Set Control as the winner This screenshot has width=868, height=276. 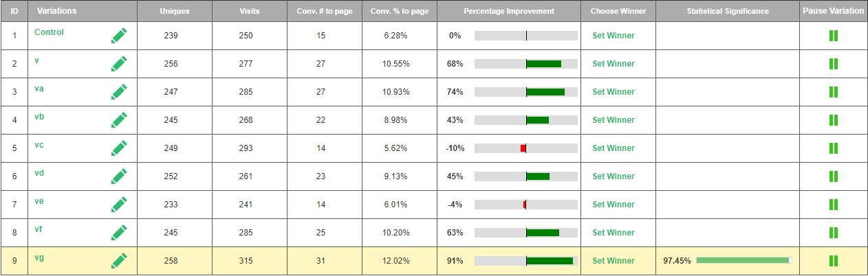[614, 36]
